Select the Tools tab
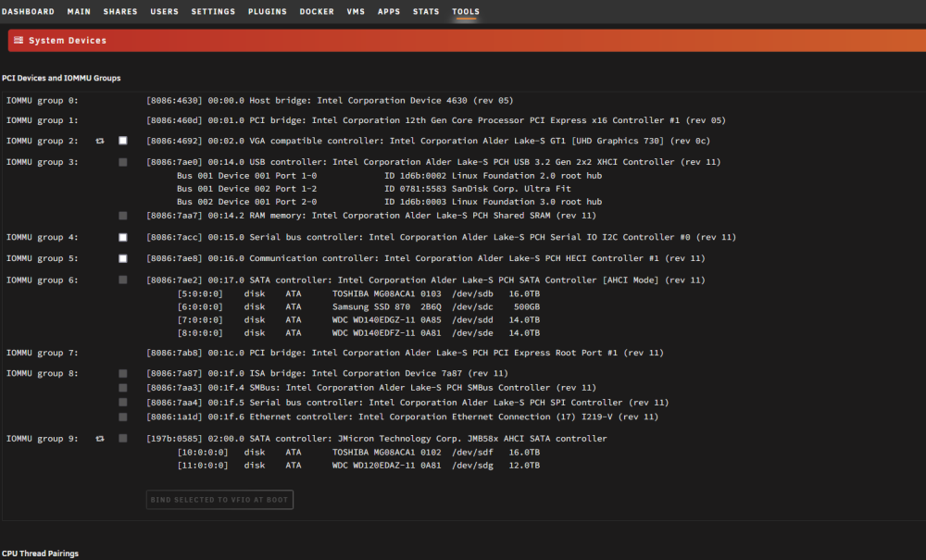Viewport: 926px width, 560px height. pyautogui.click(x=466, y=11)
